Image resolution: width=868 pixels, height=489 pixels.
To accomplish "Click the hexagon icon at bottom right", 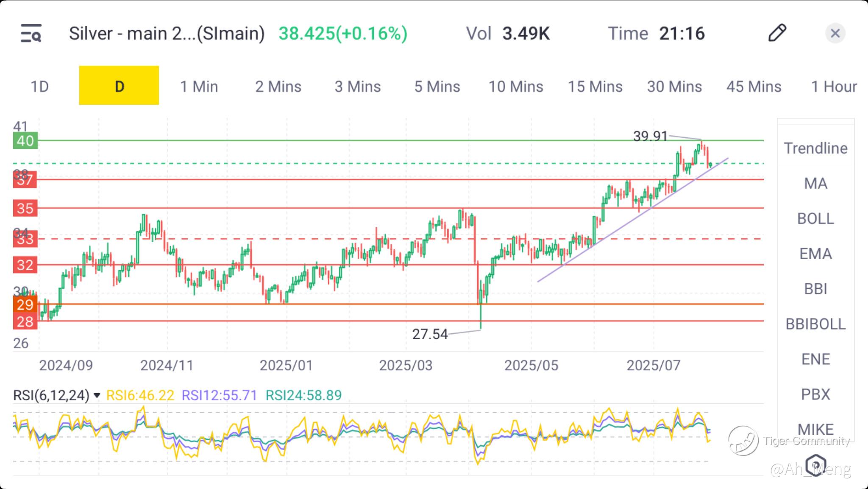I will (816, 464).
